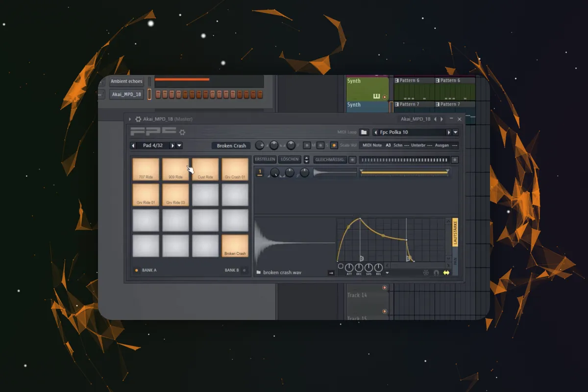Click arrow button right of broken crash.wav
Viewport: 588px width, 392px height.
pos(331,273)
